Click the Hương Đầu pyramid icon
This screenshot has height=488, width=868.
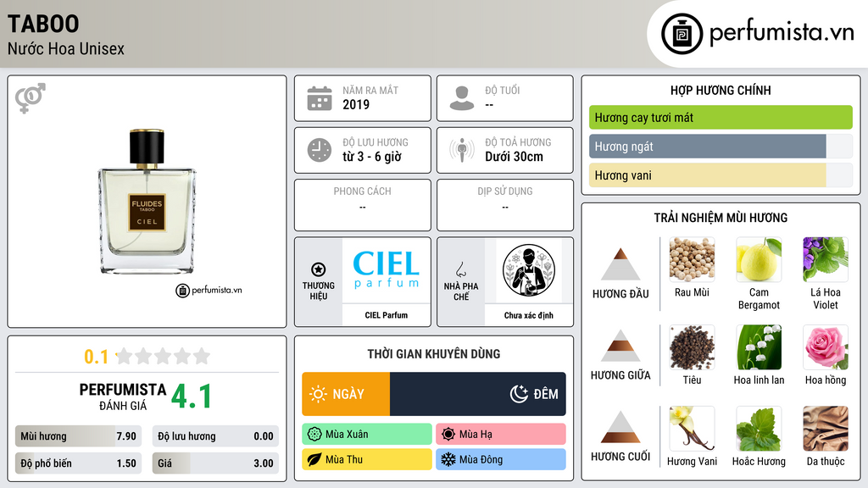tap(620, 264)
